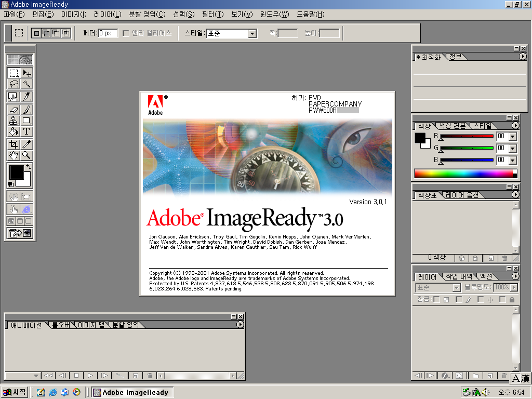The image size is (532, 399).
Task: Click trash icon in Animation panel
Action: coord(150,376)
